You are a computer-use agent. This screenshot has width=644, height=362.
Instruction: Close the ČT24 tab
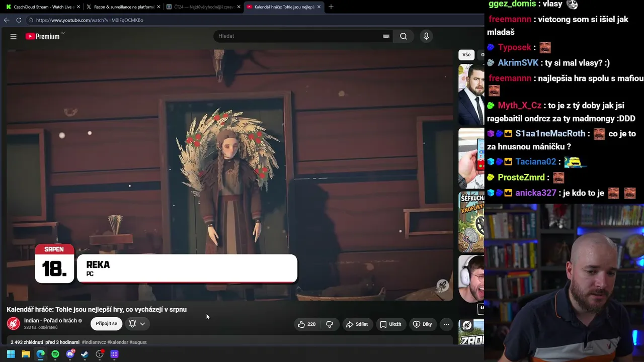[x=239, y=7]
